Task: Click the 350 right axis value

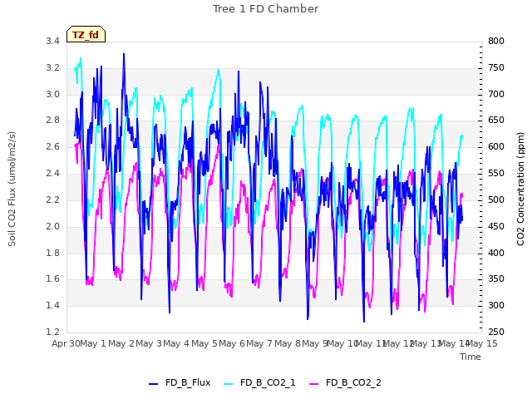Action: (x=496, y=279)
